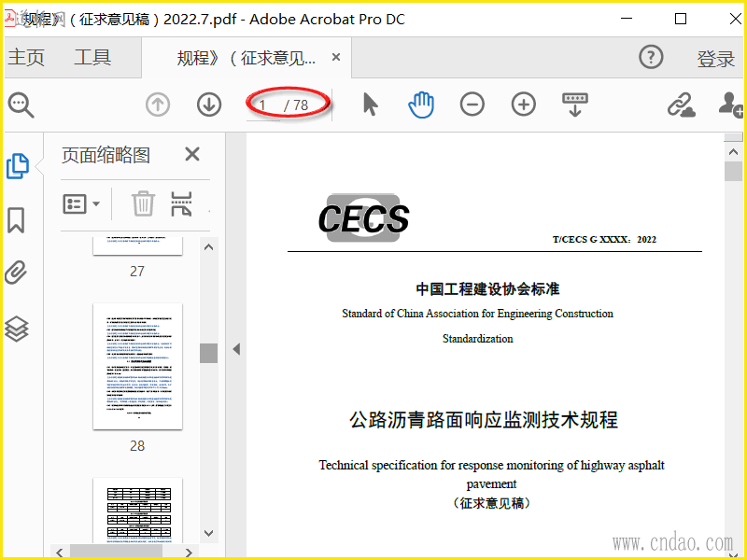
Task: Activate the selection arrow tool
Action: point(370,105)
